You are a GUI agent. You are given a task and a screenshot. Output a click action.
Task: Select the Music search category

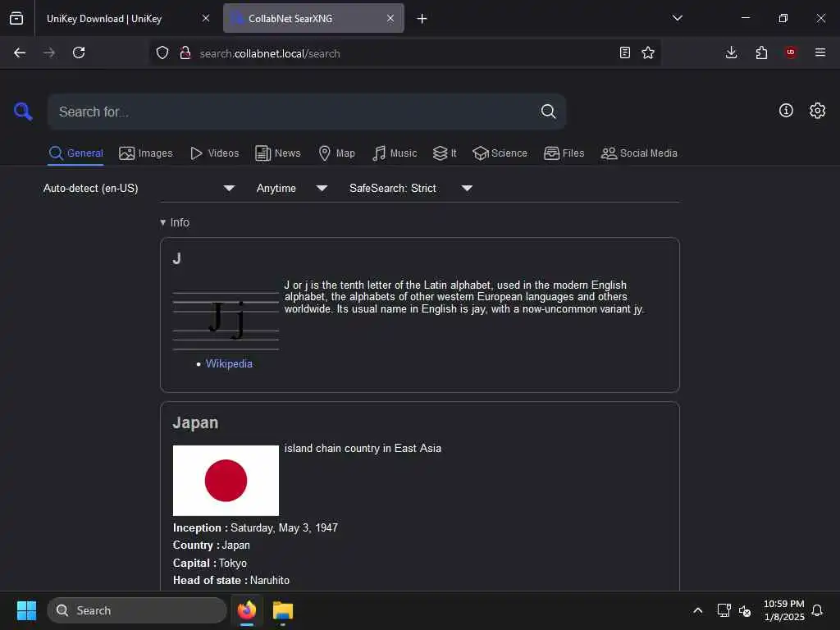click(x=395, y=153)
